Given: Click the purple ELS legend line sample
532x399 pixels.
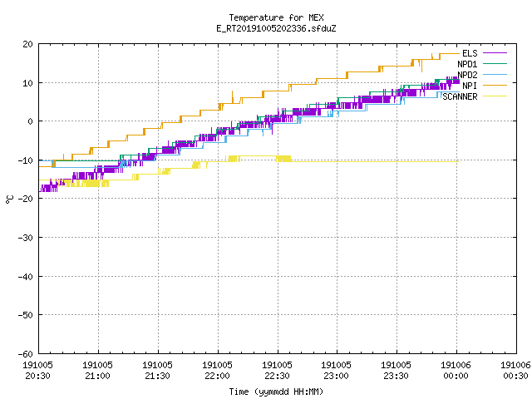Looking at the screenshot, I should click(495, 53).
